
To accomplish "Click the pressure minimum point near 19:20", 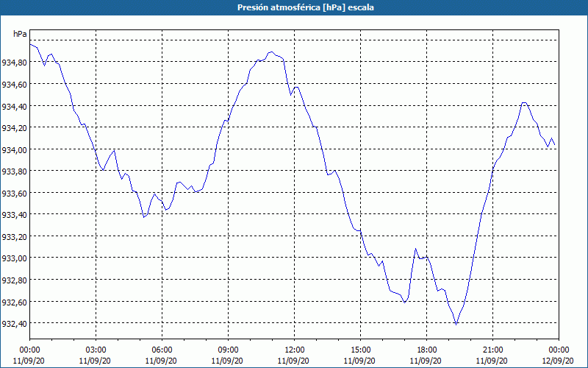I will (456, 325).
